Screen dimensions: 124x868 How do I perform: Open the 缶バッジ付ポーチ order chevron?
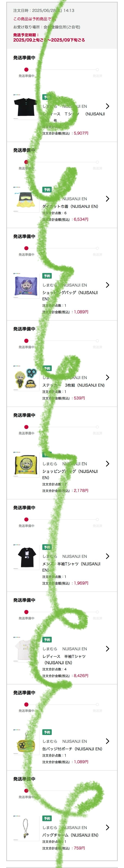click(x=107, y=741)
